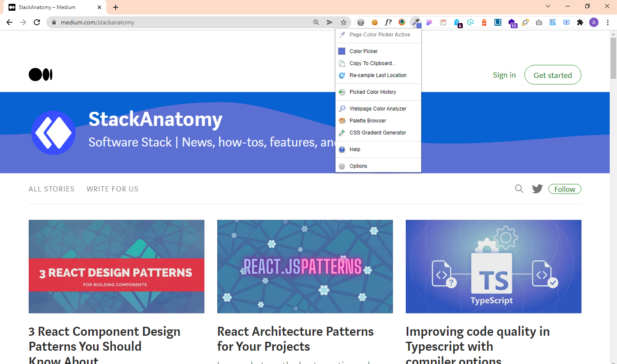Click the browser forward arrow
This screenshot has width=617, height=364.
[23, 22]
